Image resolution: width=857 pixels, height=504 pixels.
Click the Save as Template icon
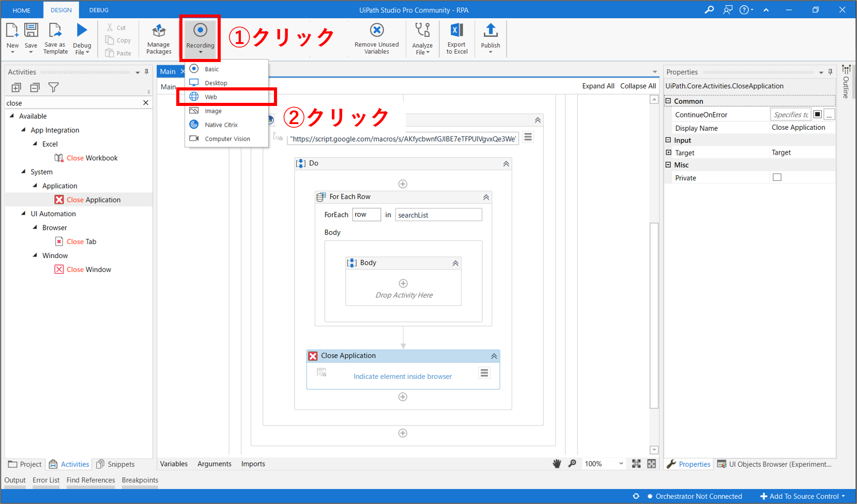tap(55, 31)
